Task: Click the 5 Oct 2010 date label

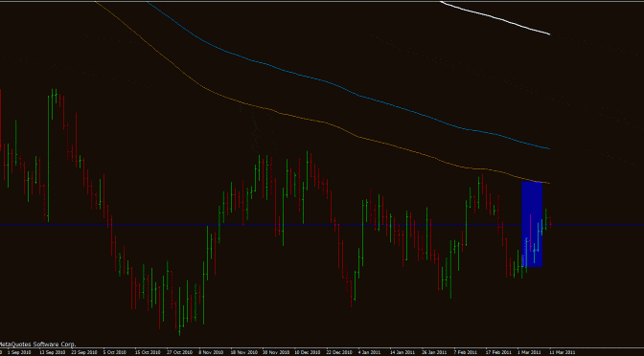Action: pyautogui.click(x=115, y=352)
